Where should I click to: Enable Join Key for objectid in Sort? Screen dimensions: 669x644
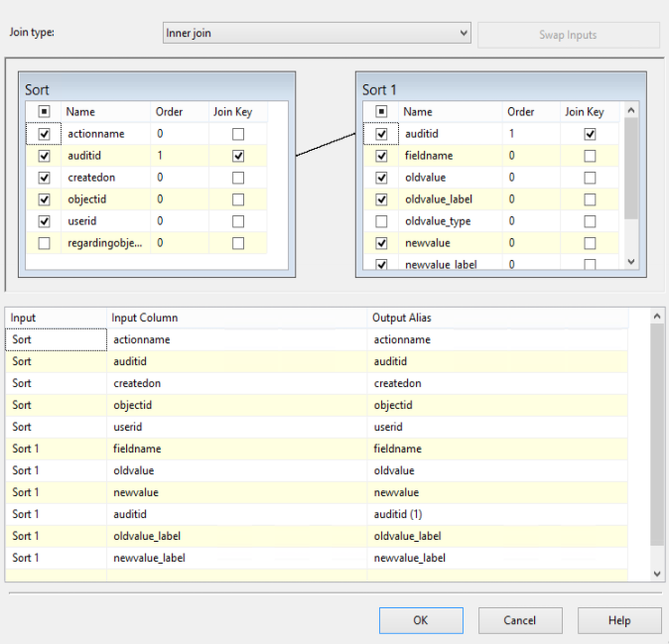click(238, 199)
